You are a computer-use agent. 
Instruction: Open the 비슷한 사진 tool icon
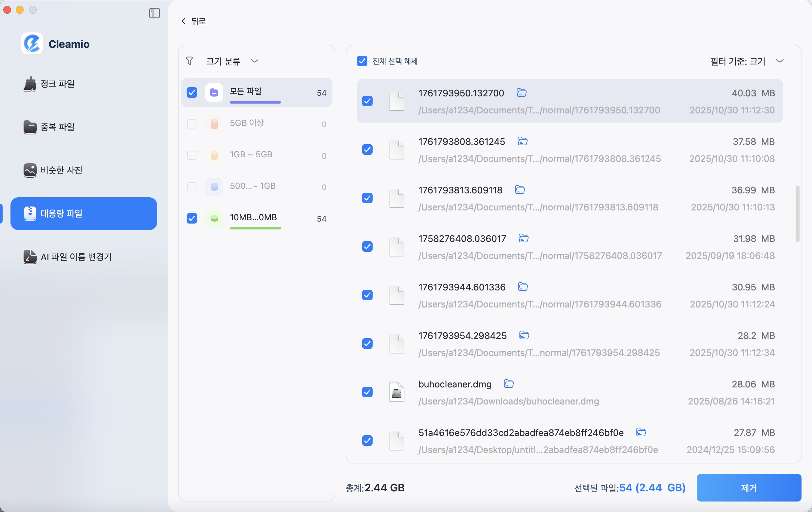pos(30,170)
